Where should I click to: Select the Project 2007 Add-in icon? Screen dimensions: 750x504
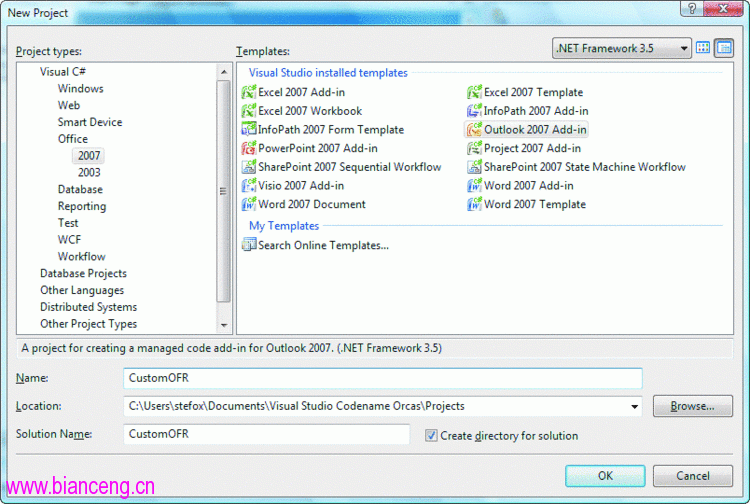[474, 148]
